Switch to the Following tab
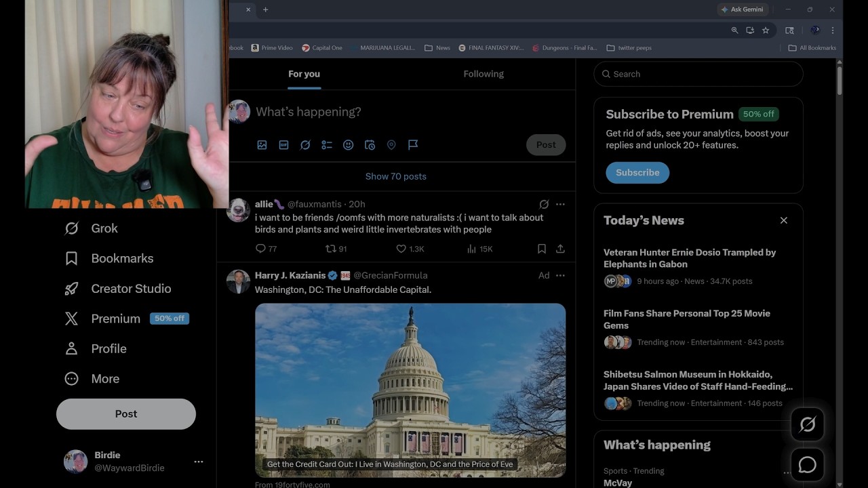 (x=484, y=74)
